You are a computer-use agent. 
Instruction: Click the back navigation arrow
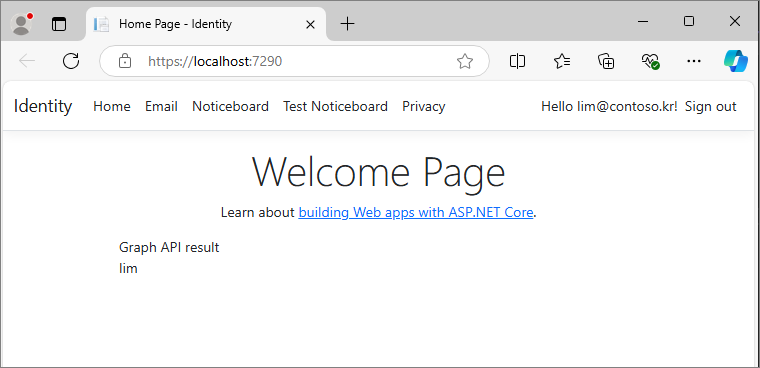(x=27, y=61)
